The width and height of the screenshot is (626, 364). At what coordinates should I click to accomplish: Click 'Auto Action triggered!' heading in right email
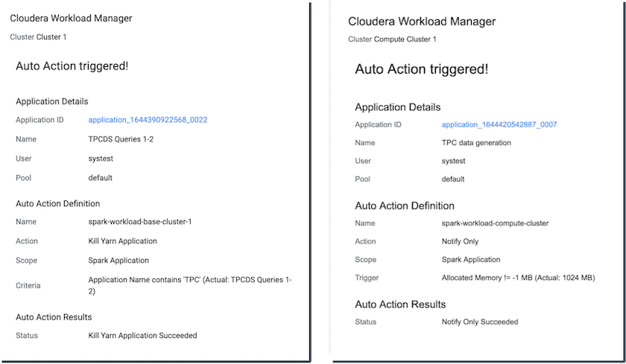[422, 69]
